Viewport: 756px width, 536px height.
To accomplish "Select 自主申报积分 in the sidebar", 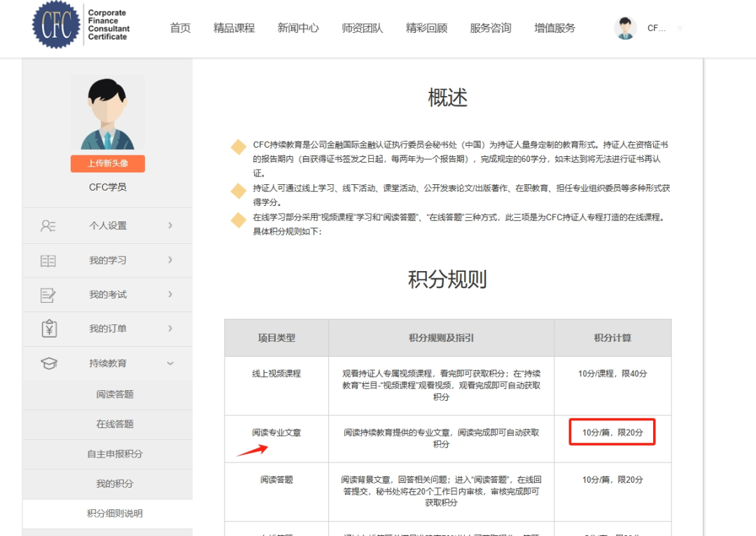I will pyautogui.click(x=115, y=454).
